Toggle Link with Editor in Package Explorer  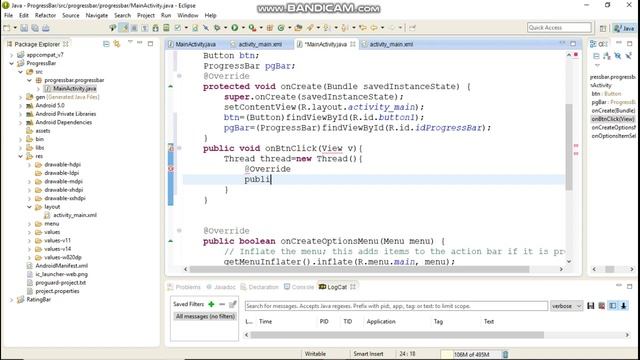click(x=117, y=44)
